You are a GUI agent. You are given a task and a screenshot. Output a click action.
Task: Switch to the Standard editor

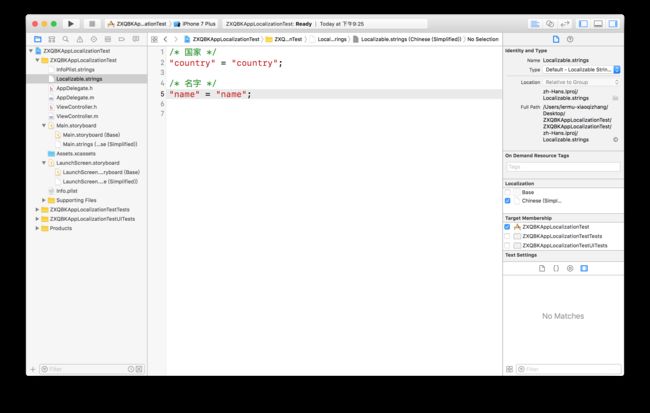click(535, 24)
